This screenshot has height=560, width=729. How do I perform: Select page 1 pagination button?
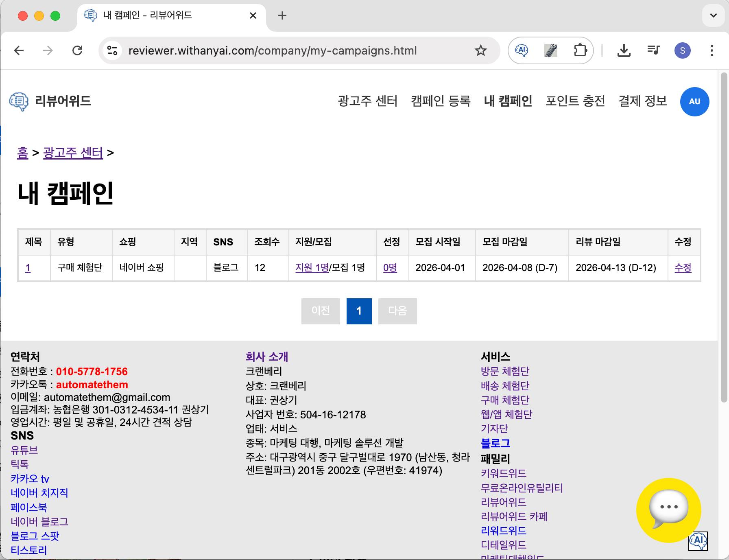click(x=359, y=311)
